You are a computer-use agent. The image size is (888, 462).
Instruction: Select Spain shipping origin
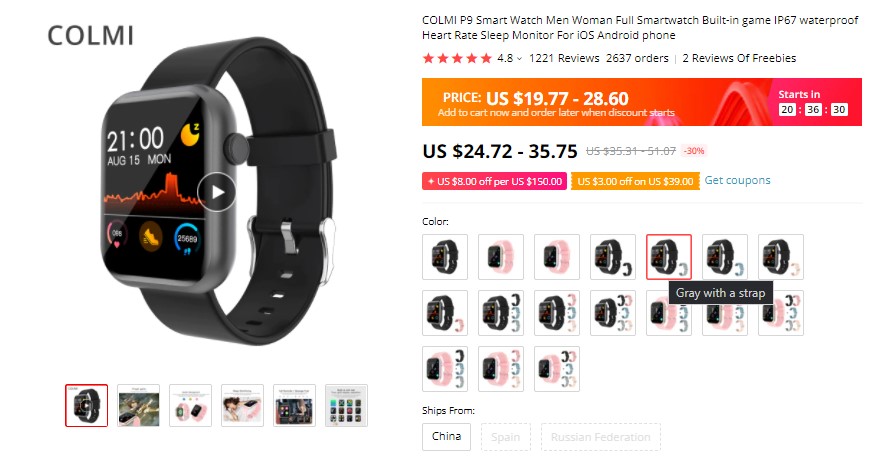tap(506, 437)
